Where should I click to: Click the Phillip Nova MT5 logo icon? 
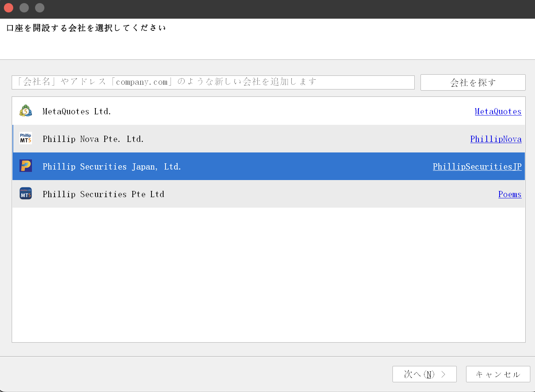26,138
